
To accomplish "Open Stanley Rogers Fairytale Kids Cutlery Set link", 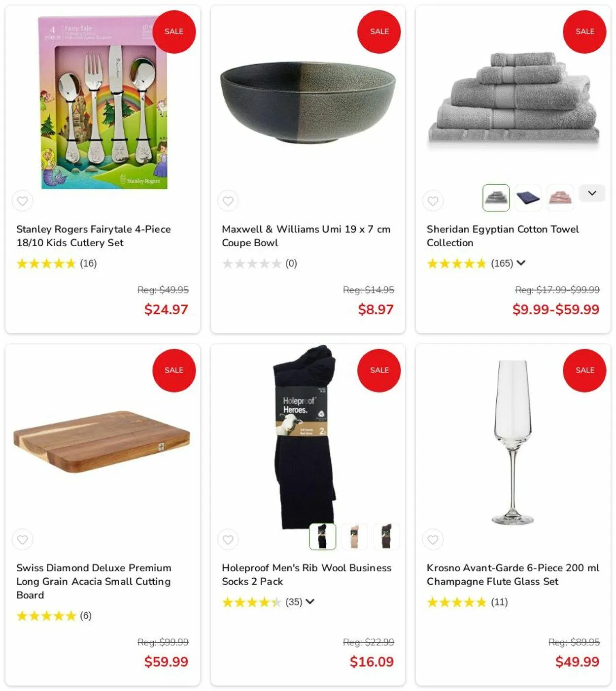I will 94,236.
